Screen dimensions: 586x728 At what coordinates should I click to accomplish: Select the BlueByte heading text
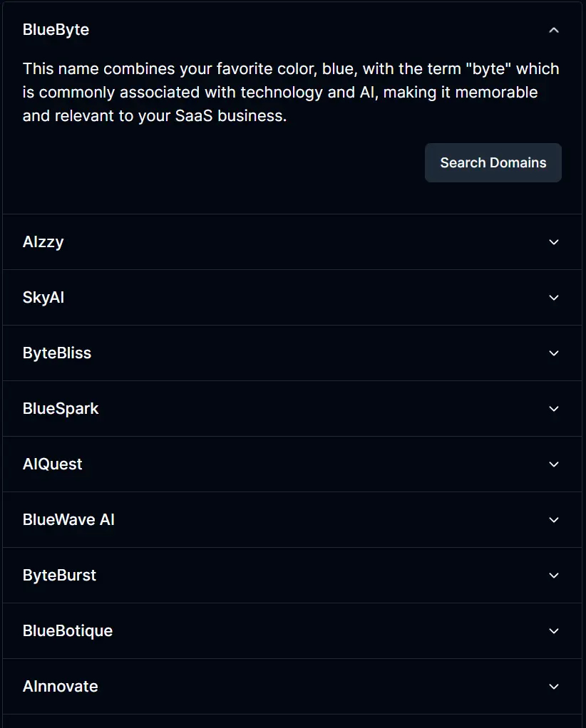[x=56, y=30]
